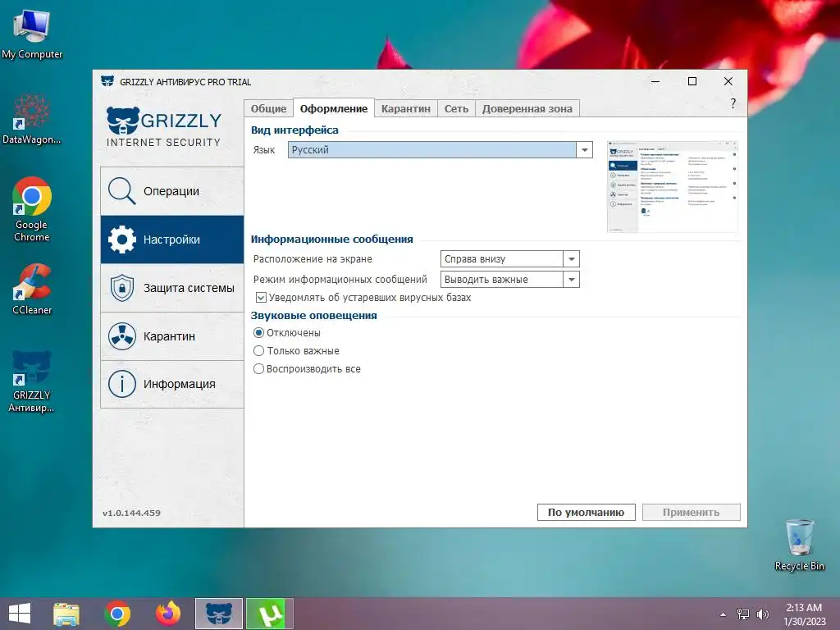The width and height of the screenshot is (840, 630).
Task: Click the version label v1.0.144.459
Action: tap(131, 513)
